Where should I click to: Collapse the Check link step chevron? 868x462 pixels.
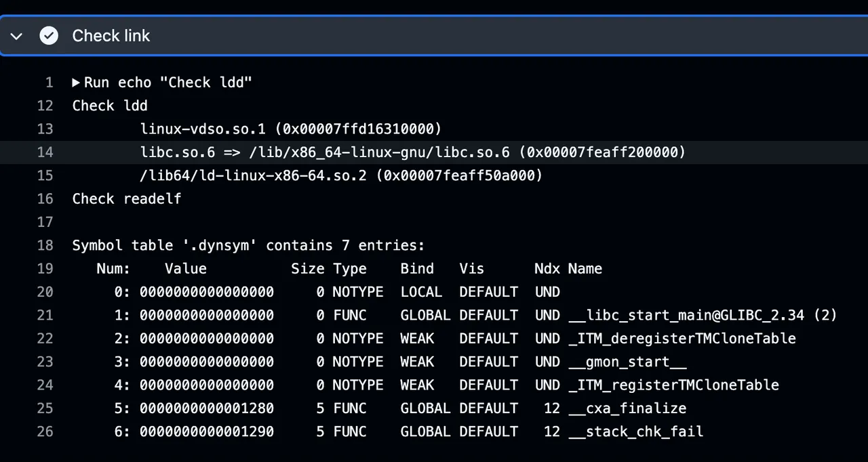tap(17, 36)
